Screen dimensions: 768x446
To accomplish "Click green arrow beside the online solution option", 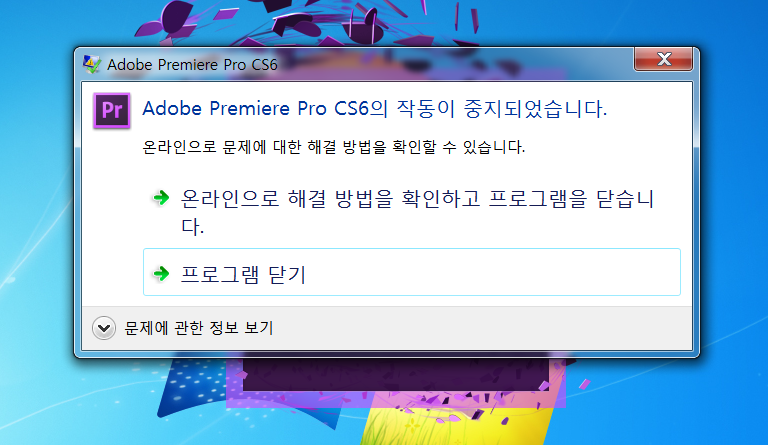I will tap(161, 198).
